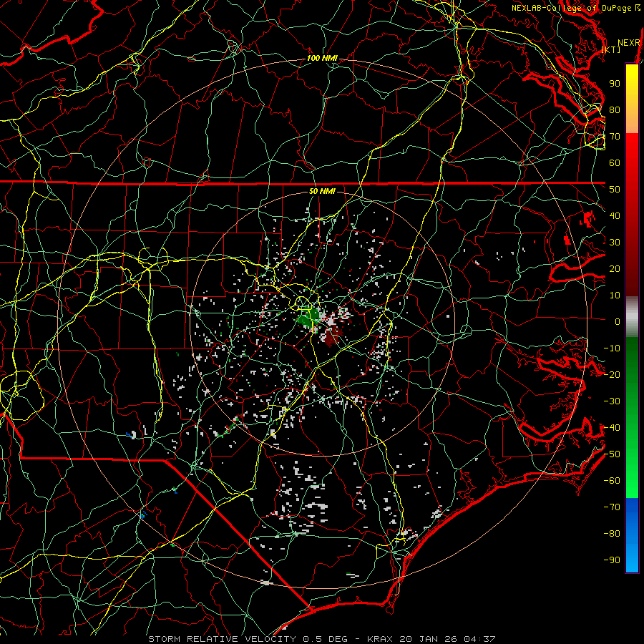644x644 pixels.
Task: Click the "0" colorbar tick label
Action: pyautogui.click(x=618, y=322)
